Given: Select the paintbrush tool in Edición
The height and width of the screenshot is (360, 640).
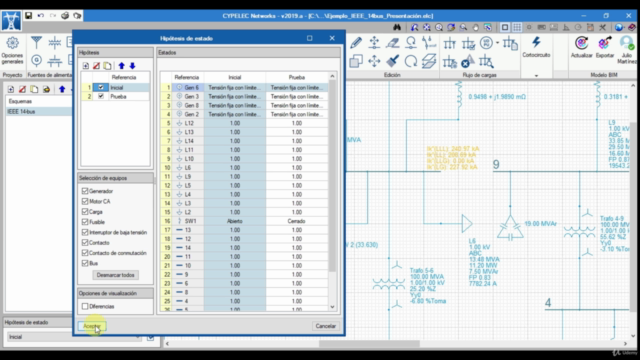Looking at the screenshot, I should (393, 61).
